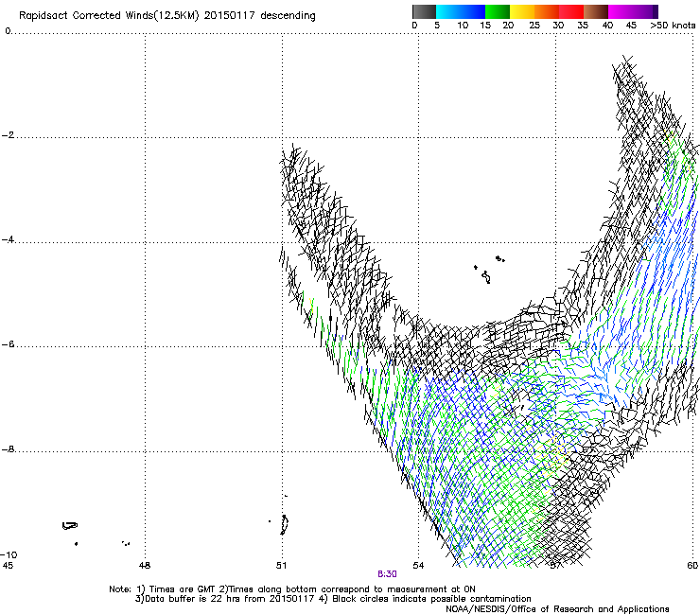The image size is (700, 615).
Task: Click the '54' longitude axis label
Action: (418, 566)
